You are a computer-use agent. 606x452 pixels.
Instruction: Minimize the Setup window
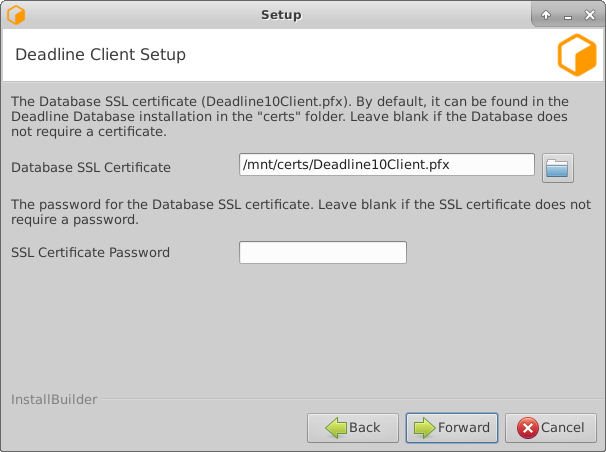568,16
